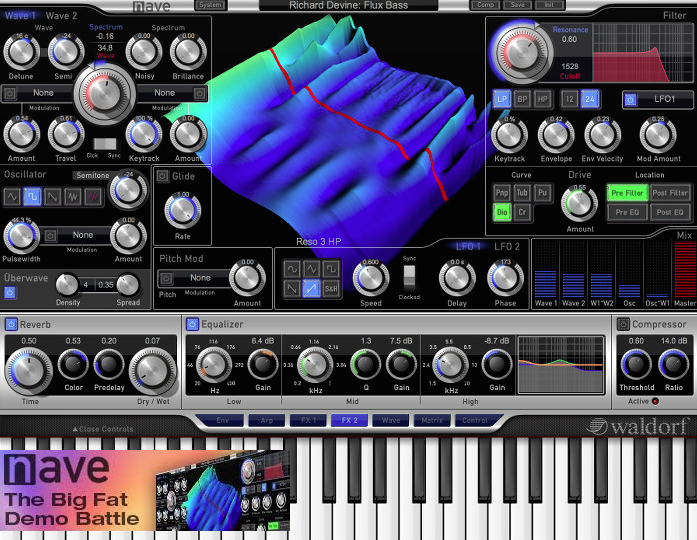
Task: Switch to the Wave tab
Action: 391,420
